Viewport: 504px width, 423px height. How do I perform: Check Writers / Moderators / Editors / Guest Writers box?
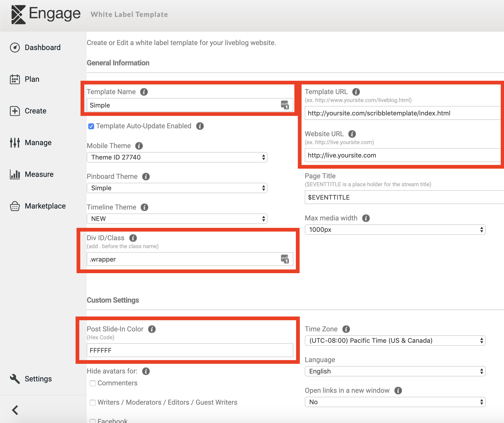(x=93, y=403)
